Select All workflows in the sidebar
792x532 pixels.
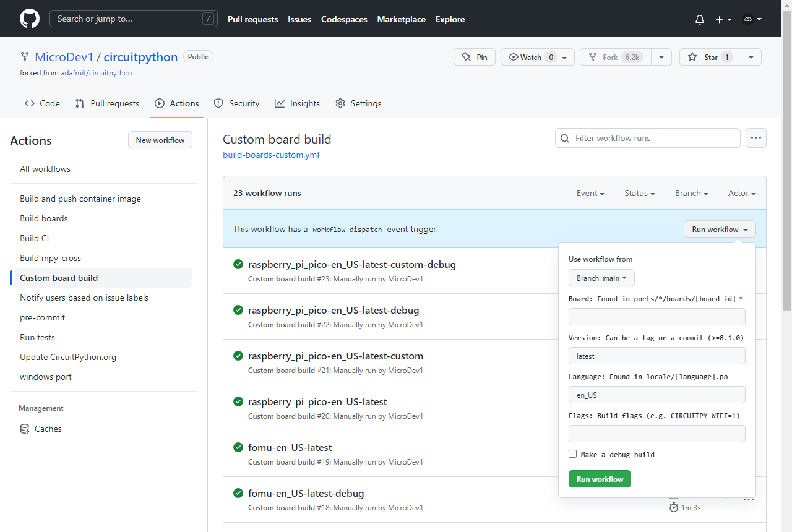click(101, 169)
